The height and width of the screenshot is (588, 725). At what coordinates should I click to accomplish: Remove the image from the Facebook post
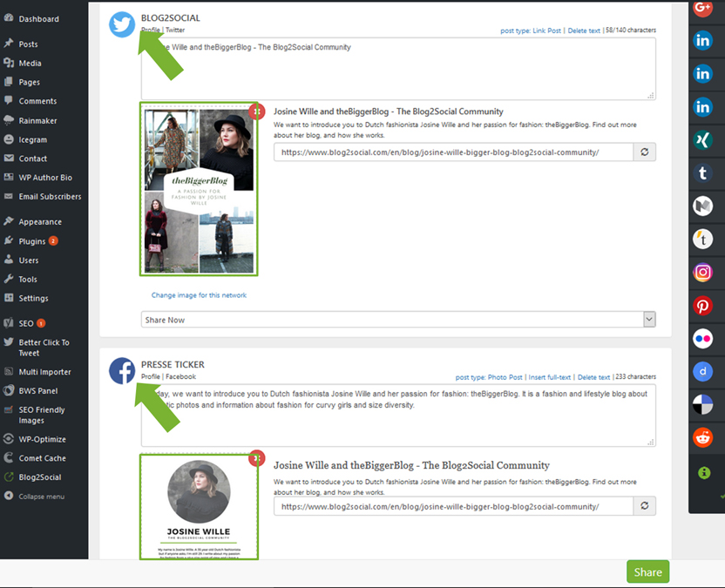click(x=257, y=458)
